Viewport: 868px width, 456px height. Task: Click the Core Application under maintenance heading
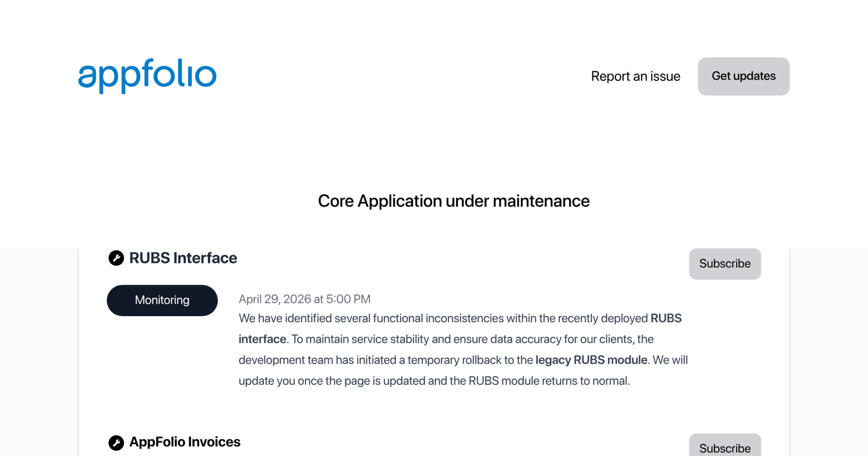[x=454, y=201]
